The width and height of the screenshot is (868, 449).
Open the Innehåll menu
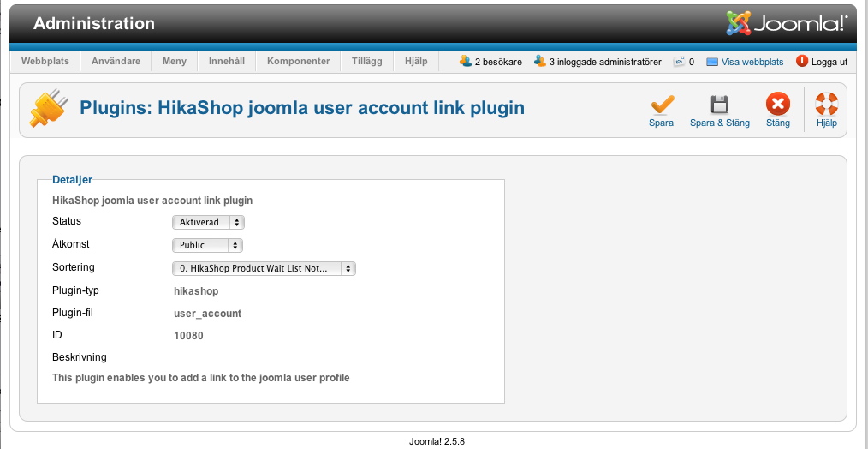point(226,62)
